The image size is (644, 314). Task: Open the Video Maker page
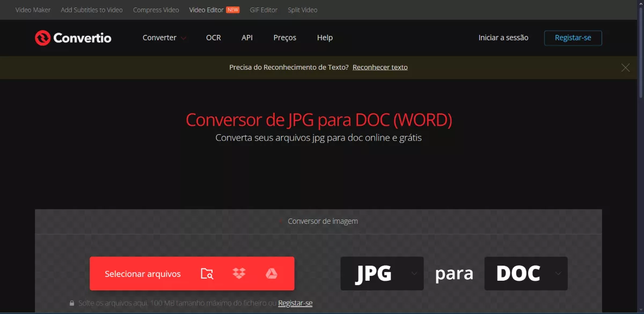pos(32,10)
